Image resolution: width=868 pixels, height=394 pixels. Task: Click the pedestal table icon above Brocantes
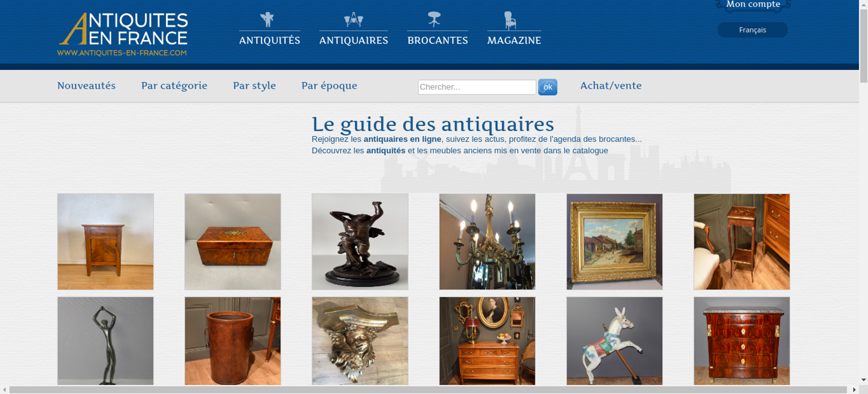pyautogui.click(x=434, y=20)
